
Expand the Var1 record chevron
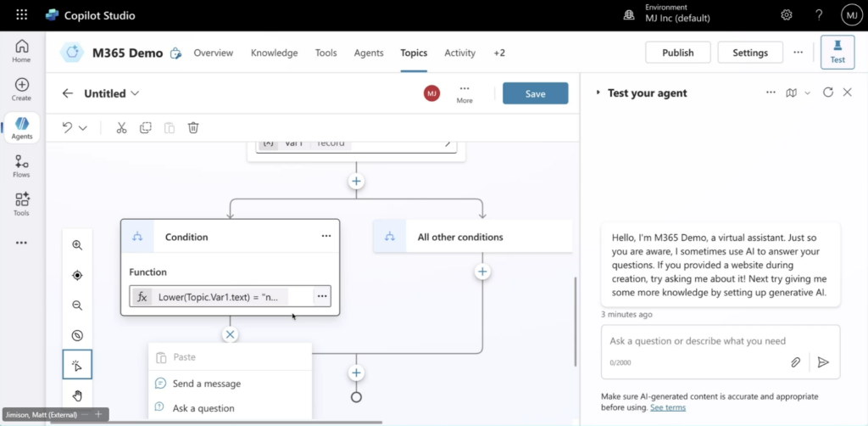coord(448,143)
